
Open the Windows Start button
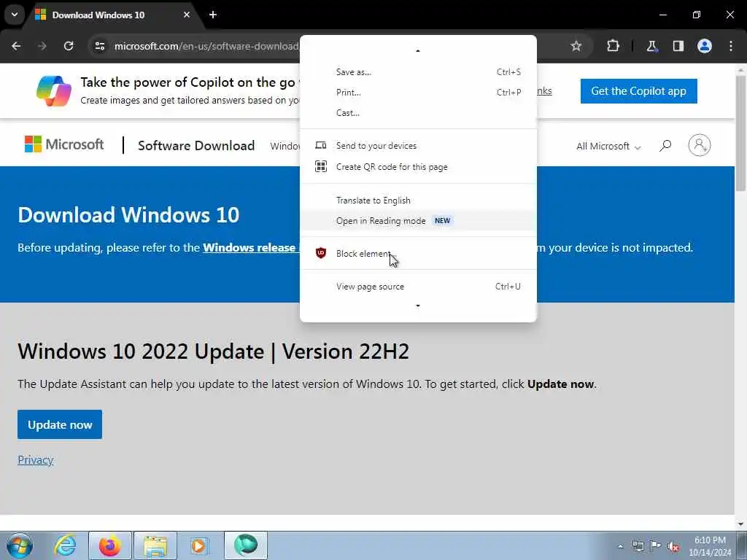[20, 545]
